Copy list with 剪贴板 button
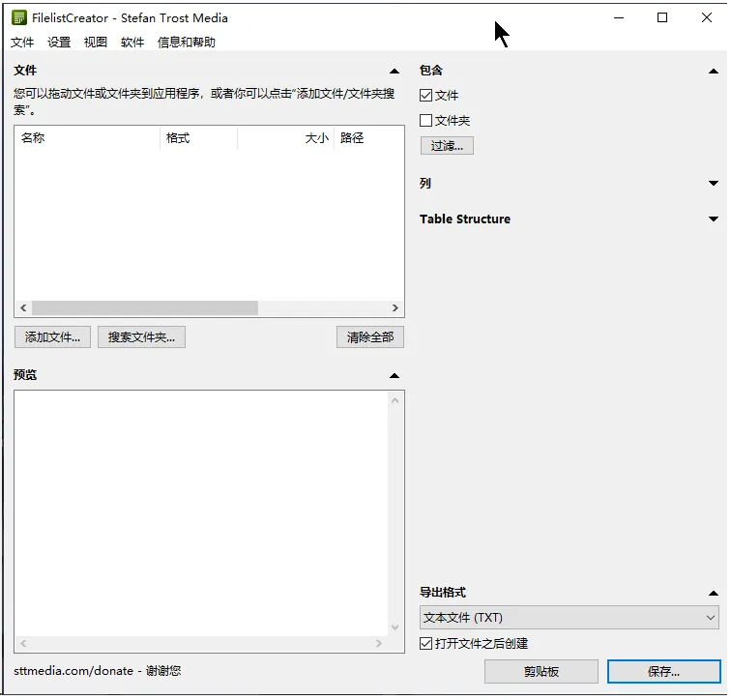The height and width of the screenshot is (700, 731). point(541,672)
